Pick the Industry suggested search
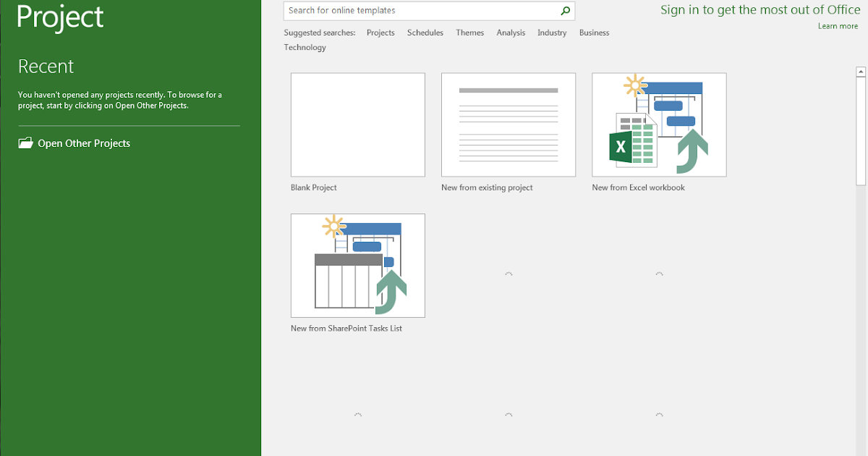The image size is (868, 456). pos(552,33)
